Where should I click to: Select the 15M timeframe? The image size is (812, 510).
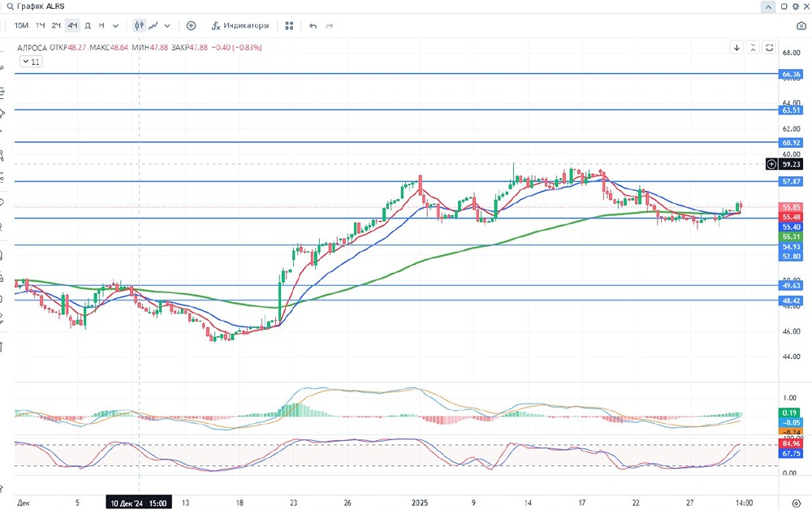coord(21,25)
